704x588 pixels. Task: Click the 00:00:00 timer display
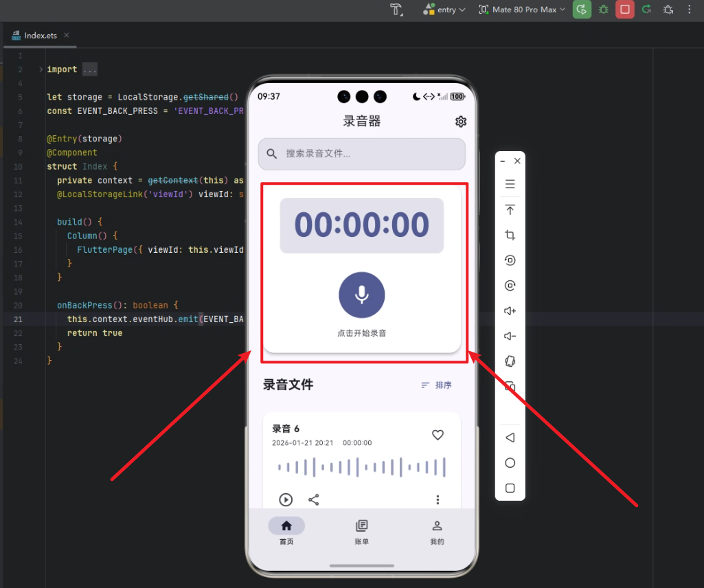pyautogui.click(x=362, y=225)
